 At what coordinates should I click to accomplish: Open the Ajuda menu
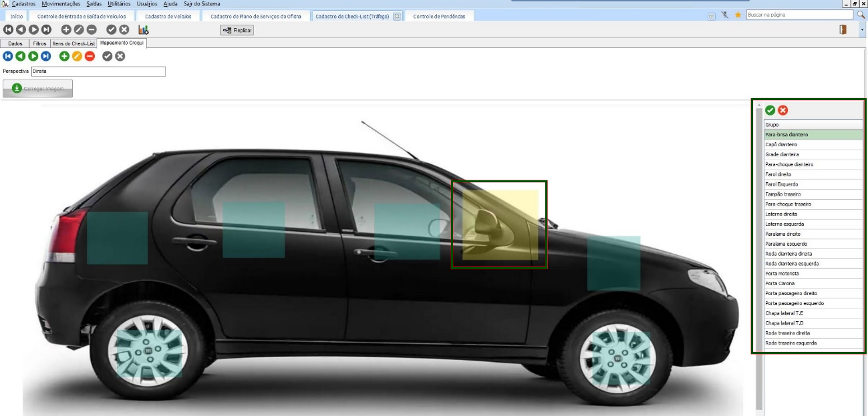(170, 4)
